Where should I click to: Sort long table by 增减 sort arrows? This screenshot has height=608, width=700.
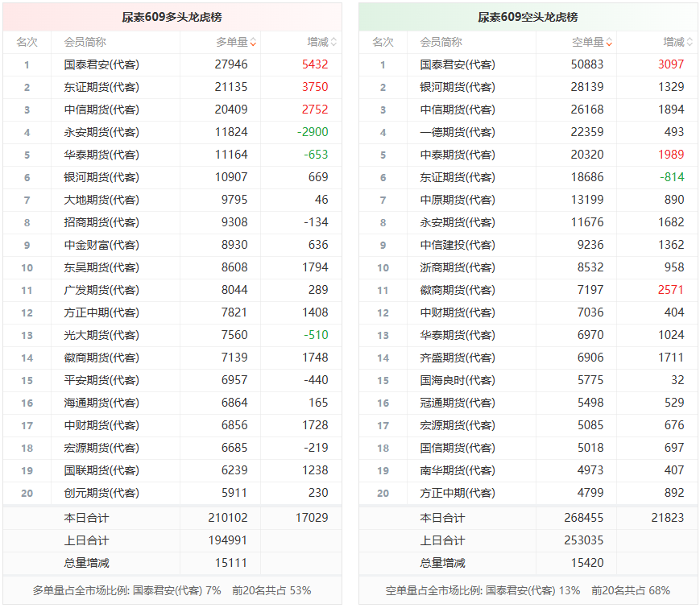click(x=333, y=43)
